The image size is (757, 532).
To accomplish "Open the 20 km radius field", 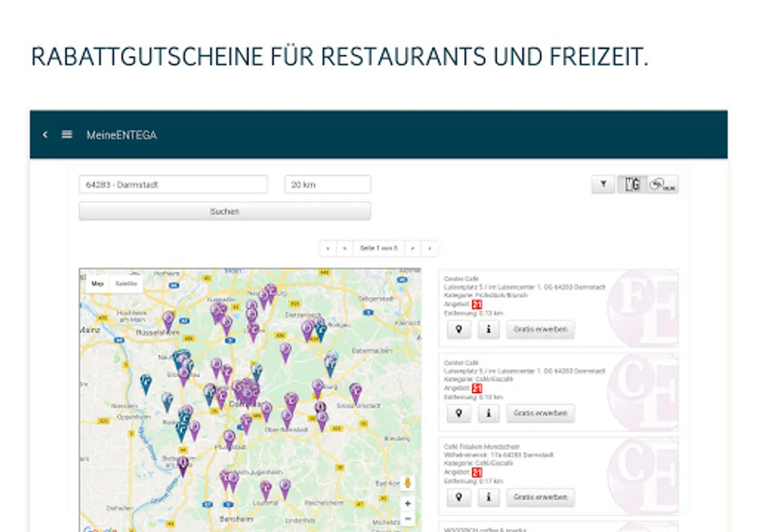I will point(328,184).
